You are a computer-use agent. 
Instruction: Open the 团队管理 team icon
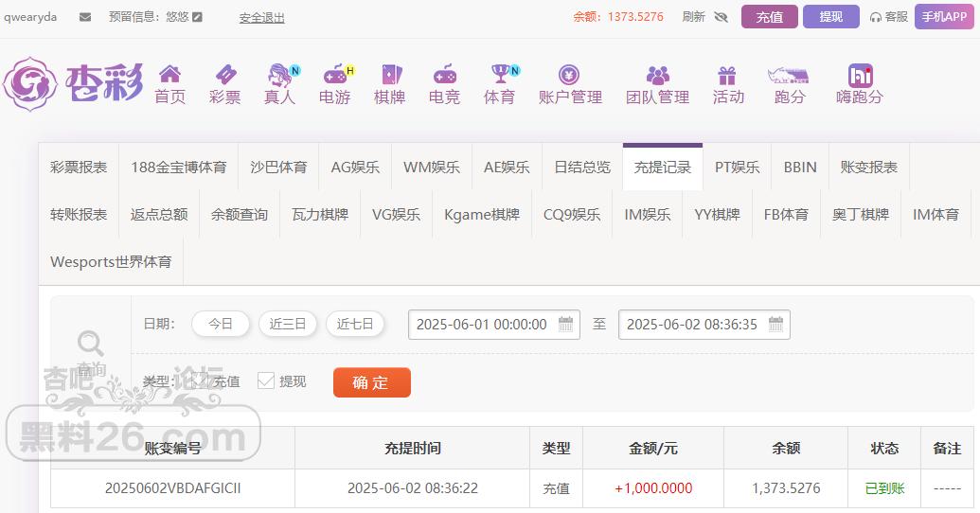tap(657, 75)
